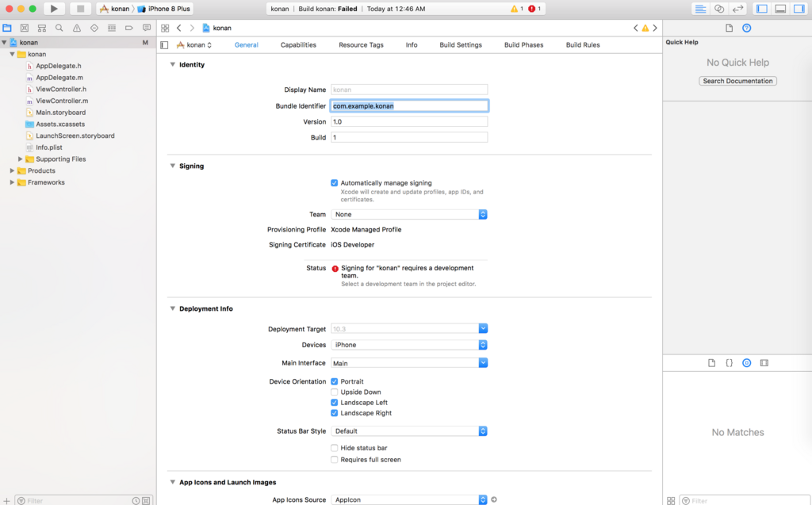Open the Source Control navigator

pyautogui.click(x=25, y=28)
